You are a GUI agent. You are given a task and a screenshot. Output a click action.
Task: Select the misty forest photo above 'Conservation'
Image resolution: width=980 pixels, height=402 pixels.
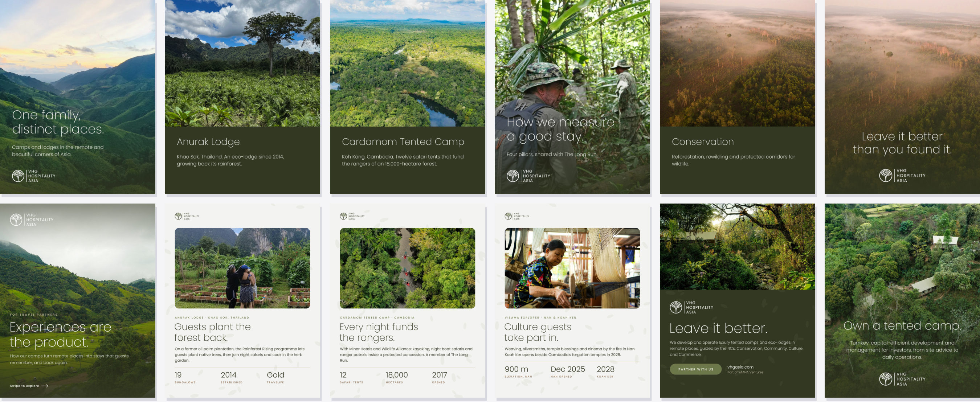737,63
